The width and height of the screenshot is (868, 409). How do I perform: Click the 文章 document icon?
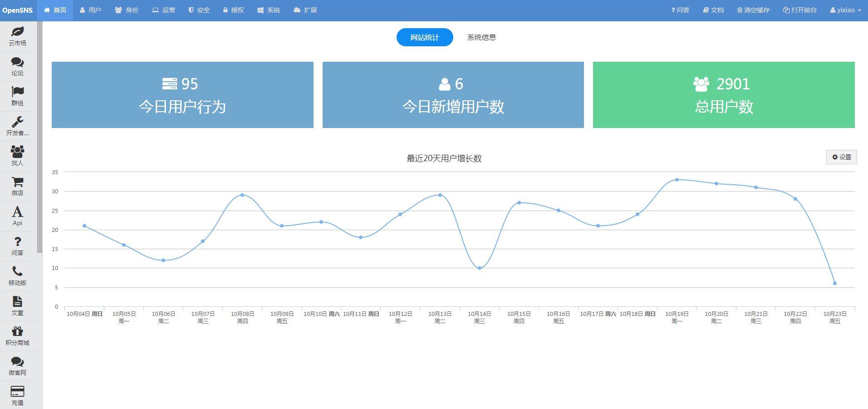[17, 302]
